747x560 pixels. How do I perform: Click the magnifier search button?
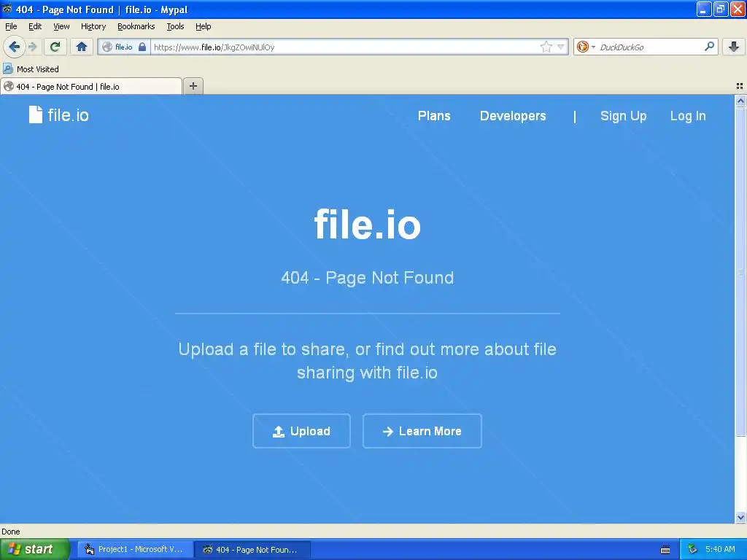coord(709,47)
